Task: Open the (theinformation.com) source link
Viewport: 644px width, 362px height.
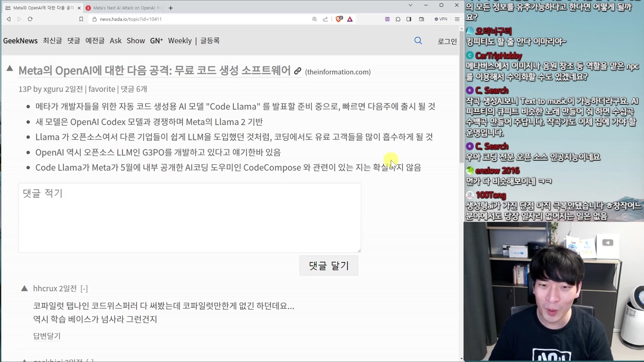Action: click(338, 72)
